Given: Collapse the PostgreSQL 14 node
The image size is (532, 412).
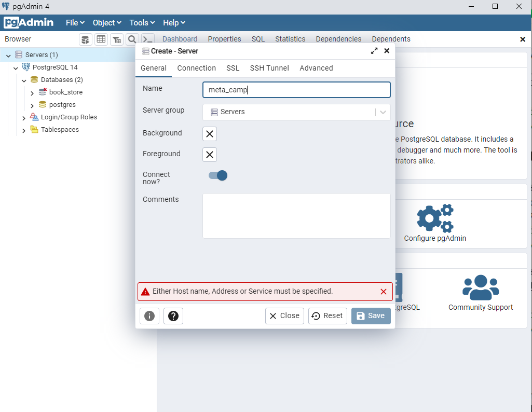Looking at the screenshot, I should click(16, 68).
